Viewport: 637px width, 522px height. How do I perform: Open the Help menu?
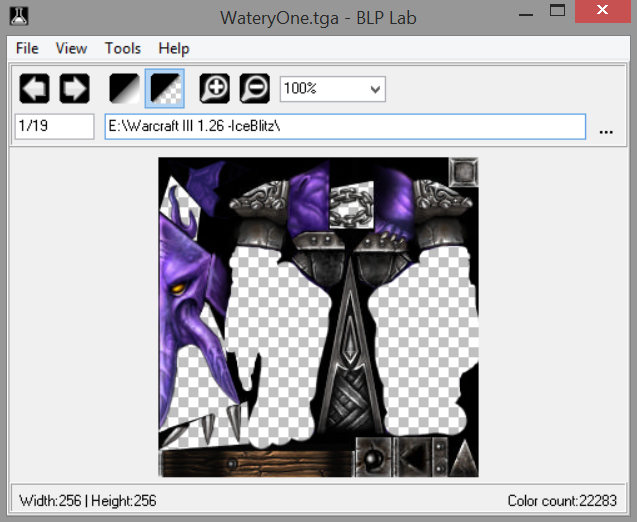coord(174,49)
